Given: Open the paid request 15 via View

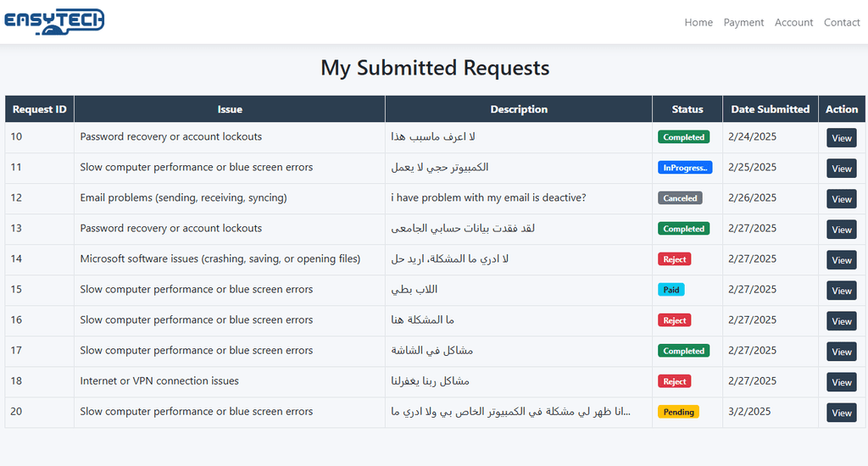Looking at the screenshot, I should click(842, 291).
